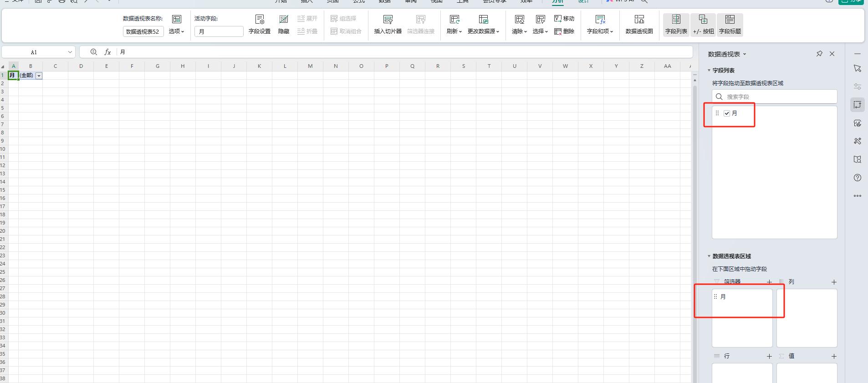Open the name box A1 dropdown
This screenshot has width=868, height=383.
pyautogui.click(x=70, y=52)
